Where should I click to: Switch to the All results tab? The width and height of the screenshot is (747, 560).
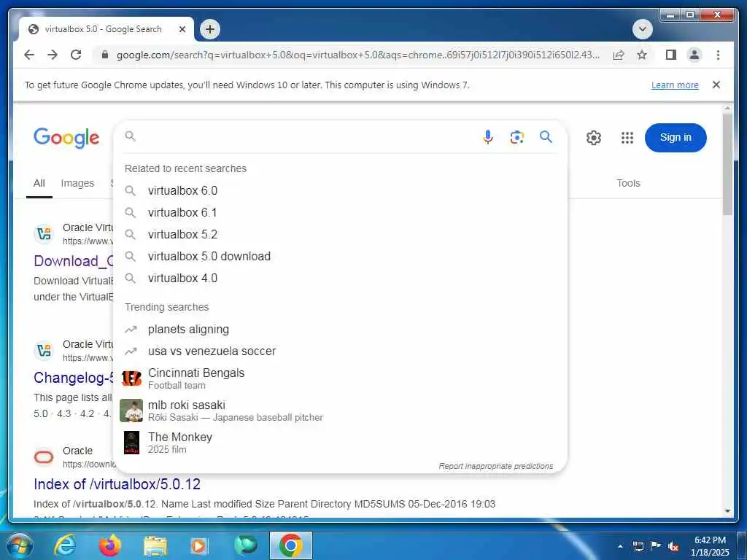[39, 183]
